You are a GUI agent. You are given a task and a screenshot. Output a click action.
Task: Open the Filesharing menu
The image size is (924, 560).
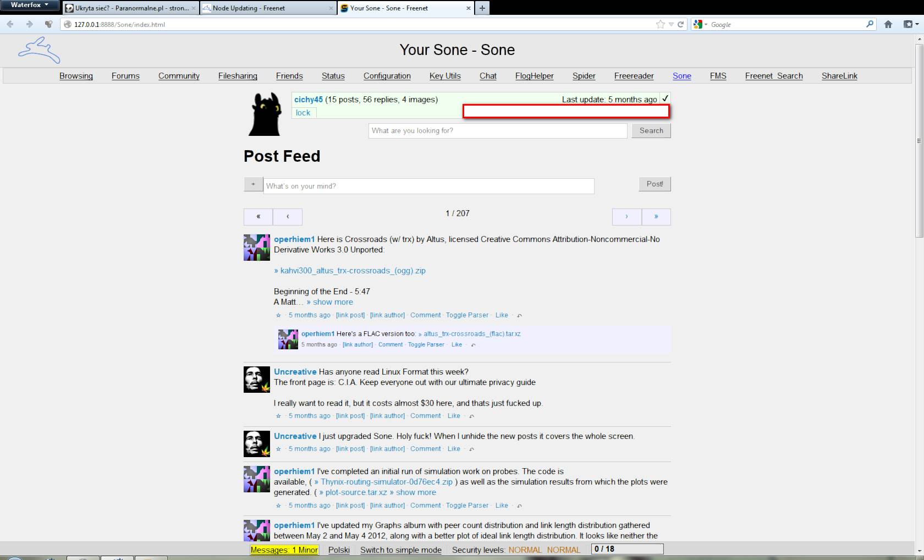[238, 76]
